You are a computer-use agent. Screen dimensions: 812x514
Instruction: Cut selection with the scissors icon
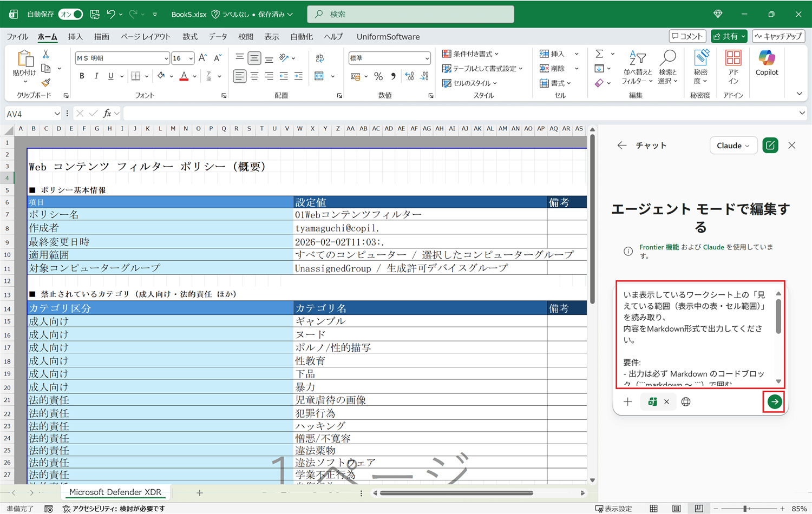click(46, 54)
